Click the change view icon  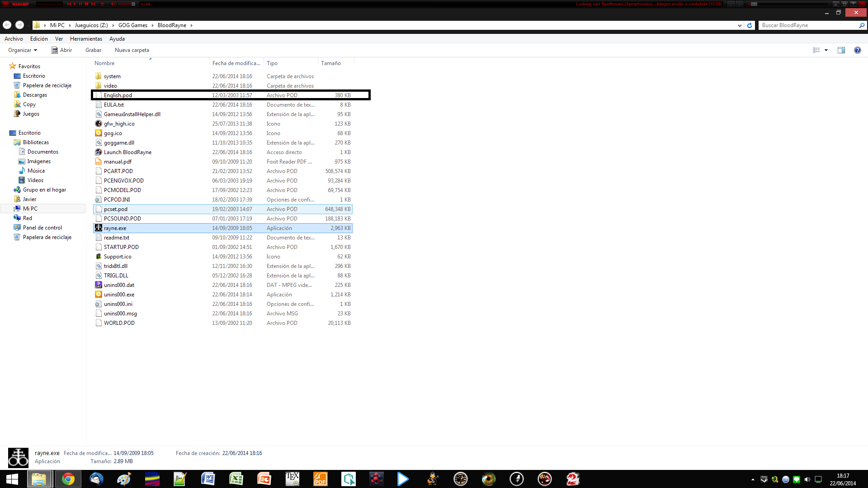pos(816,50)
